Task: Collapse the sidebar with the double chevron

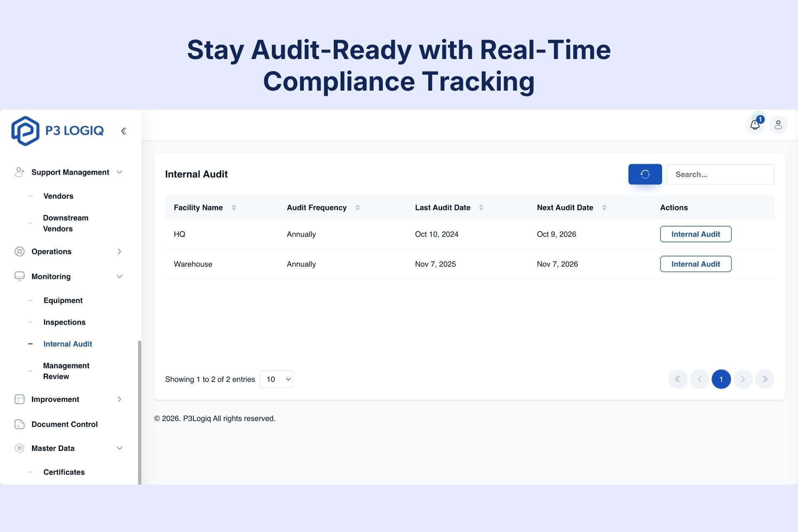Action: tap(123, 131)
